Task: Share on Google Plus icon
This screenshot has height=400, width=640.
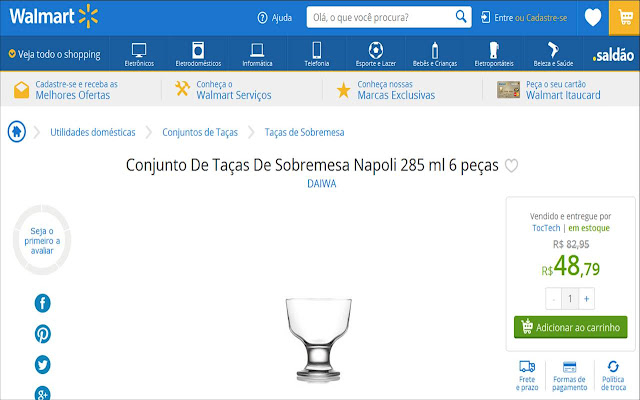Action: click(42, 393)
